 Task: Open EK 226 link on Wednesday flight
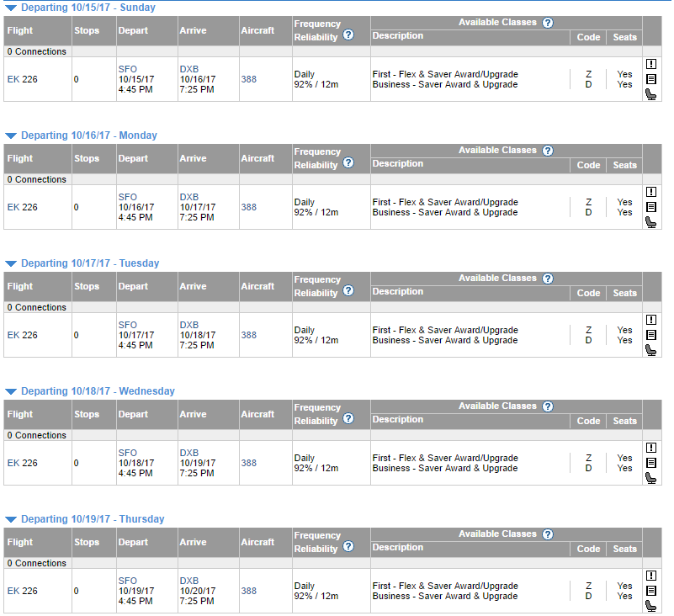pyautogui.click(x=23, y=463)
